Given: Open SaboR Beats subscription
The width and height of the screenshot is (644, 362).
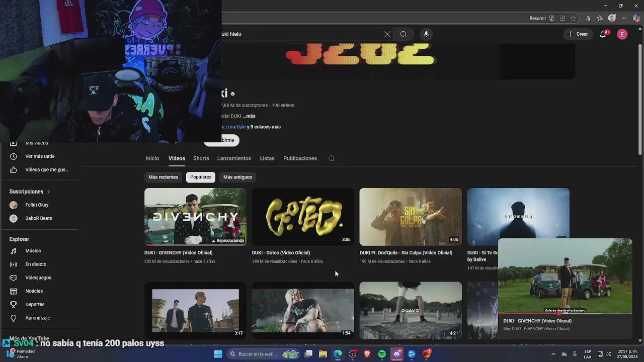Looking at the screenshot, I should [x=39, y=219].
